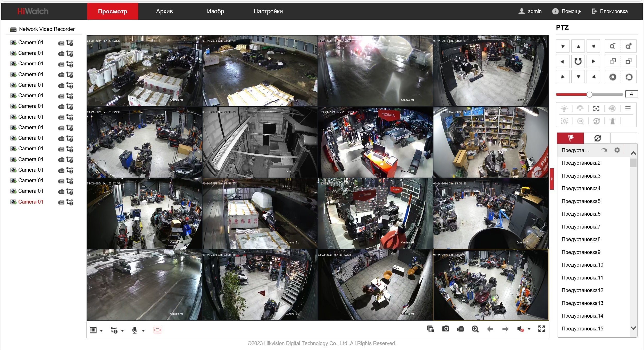The width and height of the screenshot is (644, 350).
Task: Expand the stream type dropdown in toolbar
Action: click(122, 331)
